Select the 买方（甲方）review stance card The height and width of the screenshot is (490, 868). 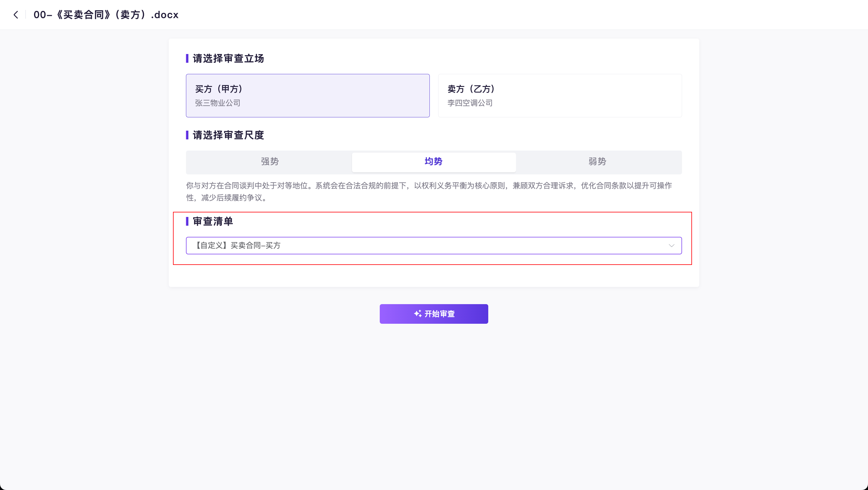click(x=307, y=95)
